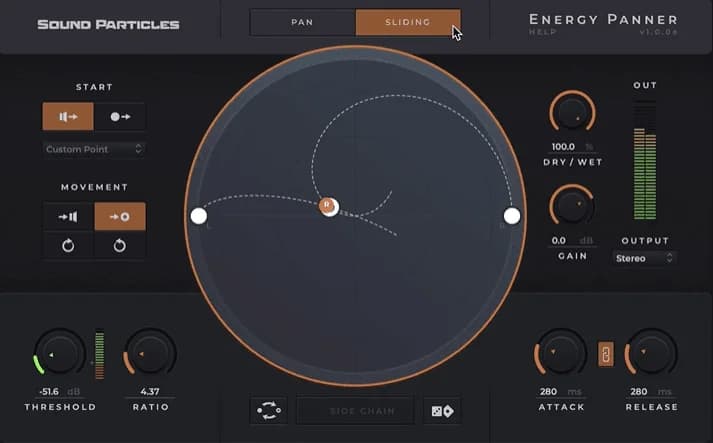Viewport: 713px width, 443px height.
Task: Select the SLIDING mode tab
Action: click(408, 22)
